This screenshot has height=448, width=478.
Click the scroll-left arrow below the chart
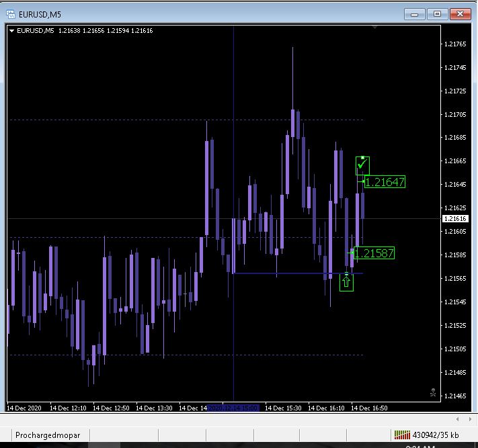[458, 419]
